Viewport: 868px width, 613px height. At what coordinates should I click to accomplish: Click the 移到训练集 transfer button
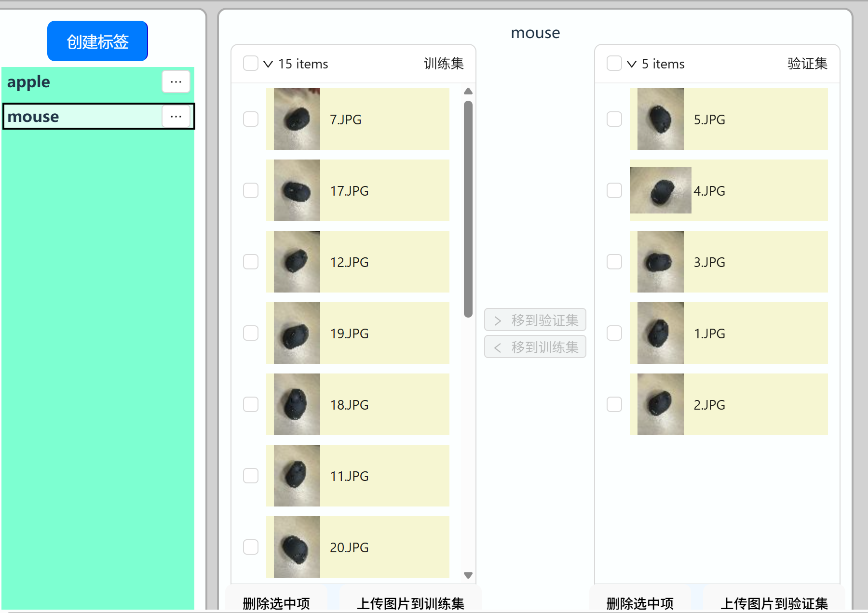coord(535,347)
